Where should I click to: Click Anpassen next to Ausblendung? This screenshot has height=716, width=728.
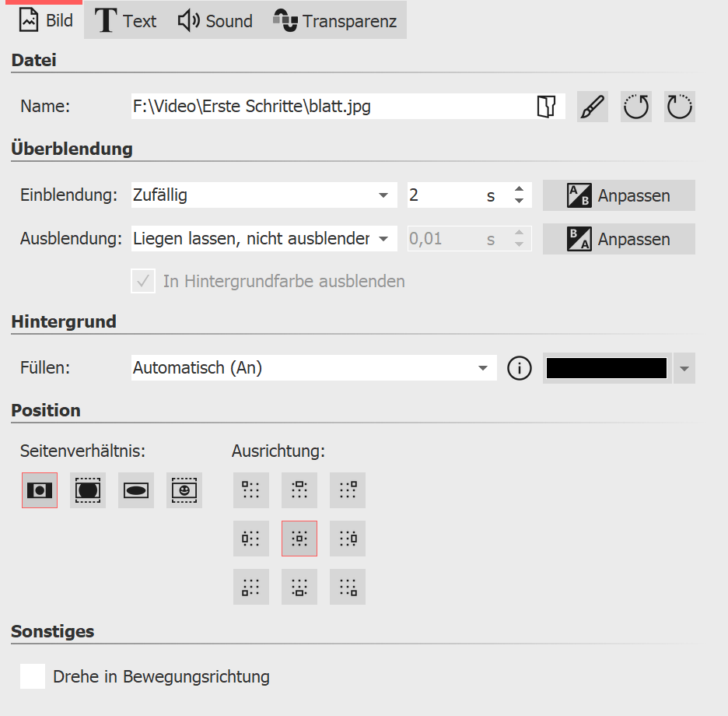[x=618, y=238]
